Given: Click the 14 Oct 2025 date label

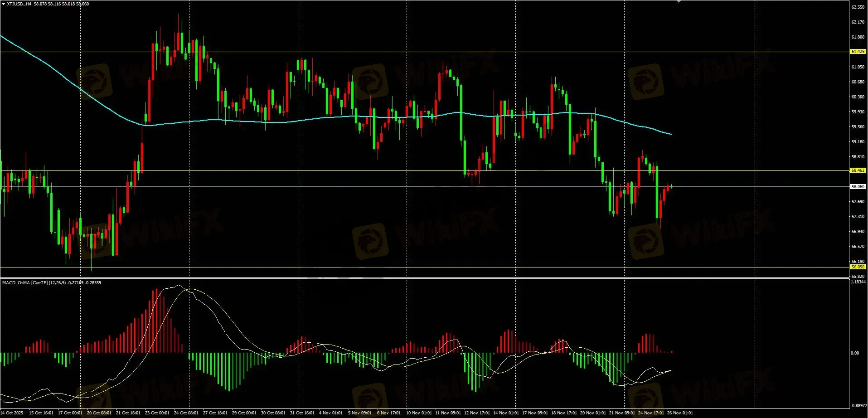Looking at the screenshot, I should (x=12, y=413).
